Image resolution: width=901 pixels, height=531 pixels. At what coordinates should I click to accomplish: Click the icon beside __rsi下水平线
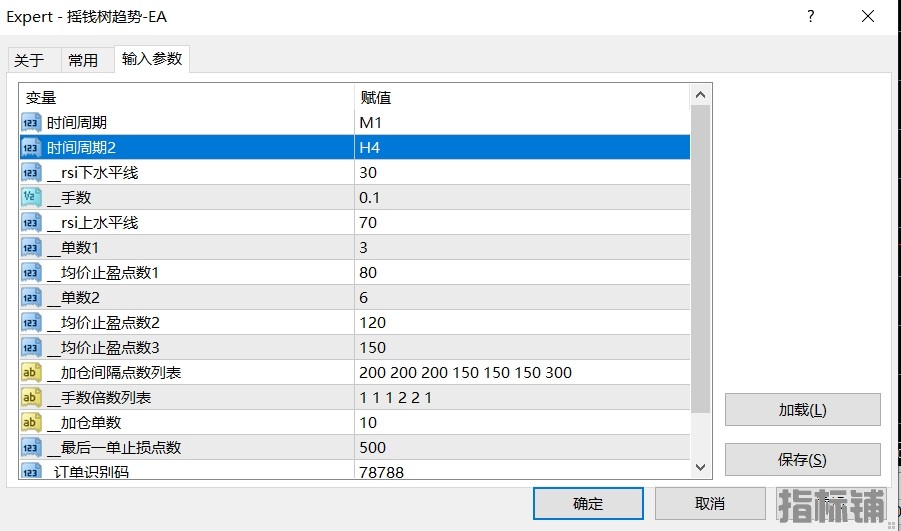coord(31,173)
